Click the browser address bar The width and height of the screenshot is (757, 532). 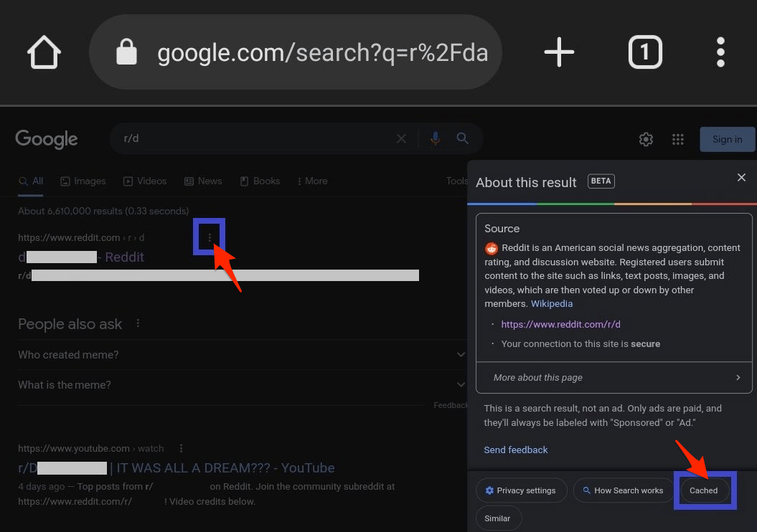point(316,52)
